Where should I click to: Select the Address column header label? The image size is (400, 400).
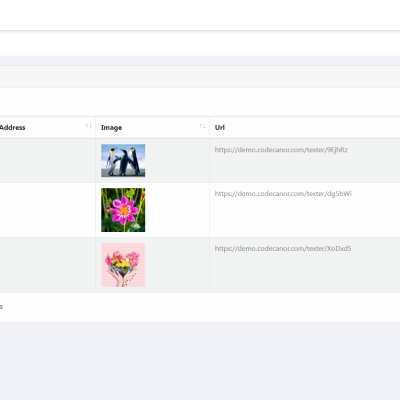[x=13, y=127]
